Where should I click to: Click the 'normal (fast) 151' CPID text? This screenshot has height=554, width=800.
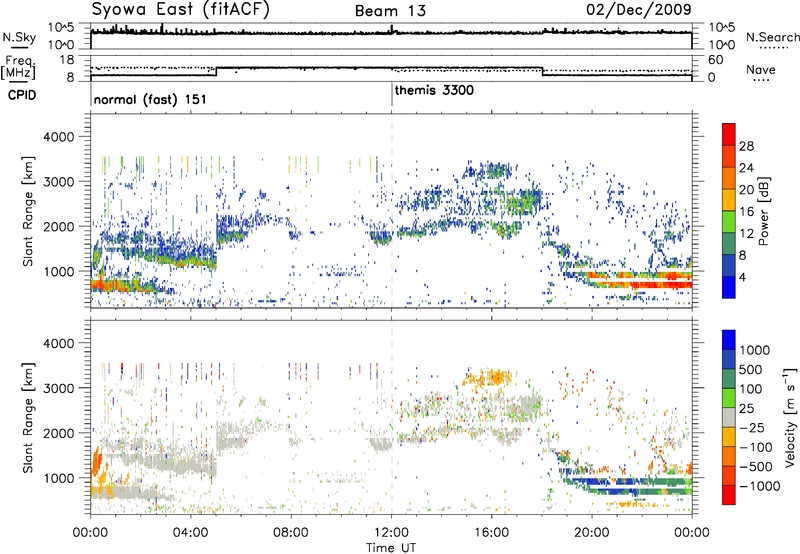click(x=150, y=99)
